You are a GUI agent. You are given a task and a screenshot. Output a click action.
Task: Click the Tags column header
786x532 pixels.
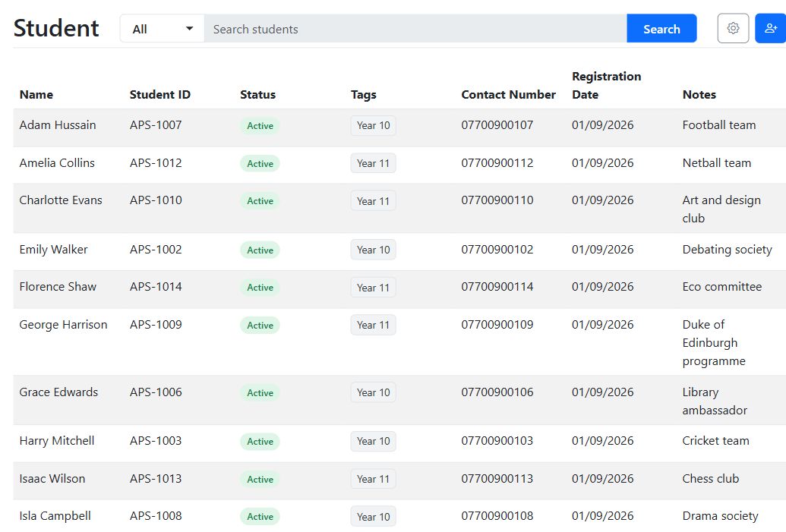point(364,95)
